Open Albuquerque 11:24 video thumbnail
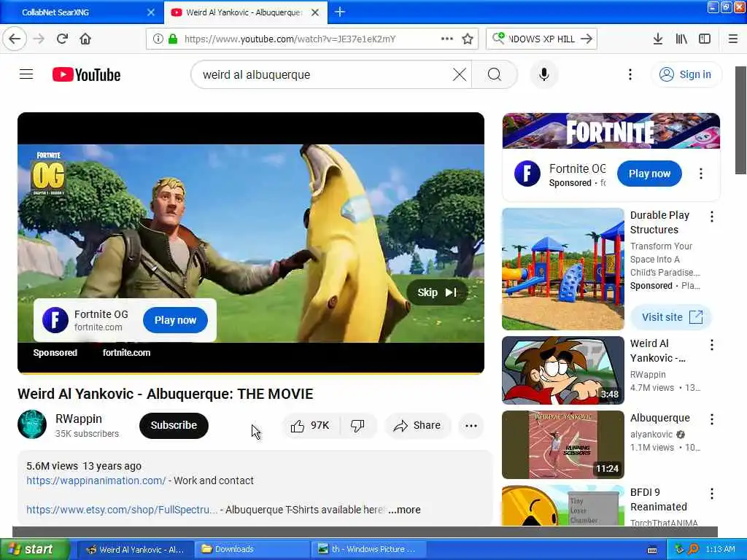Screen dimensions: 747x560 563,445
